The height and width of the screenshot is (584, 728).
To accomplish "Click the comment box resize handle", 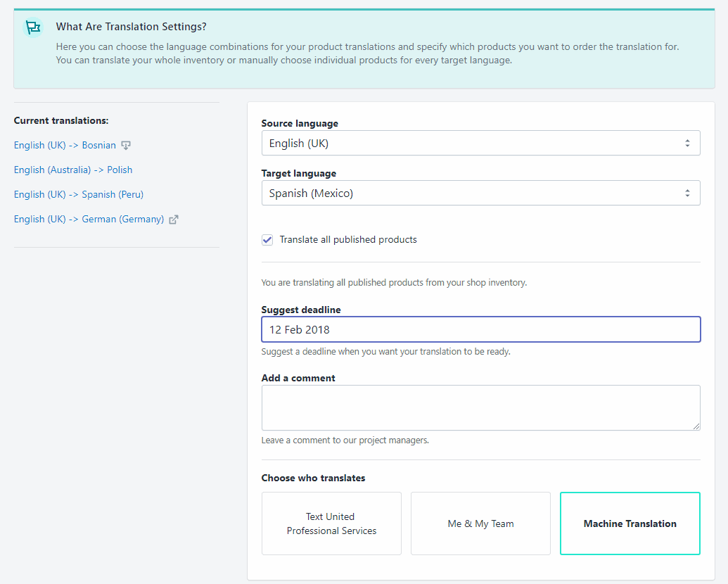I will [x=696, y=426].
